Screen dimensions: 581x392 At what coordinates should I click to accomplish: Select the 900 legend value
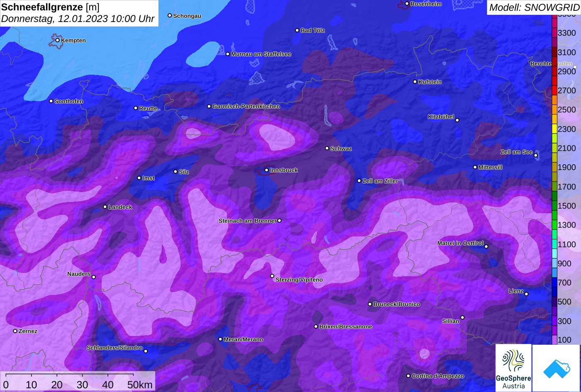click(565, 263)
